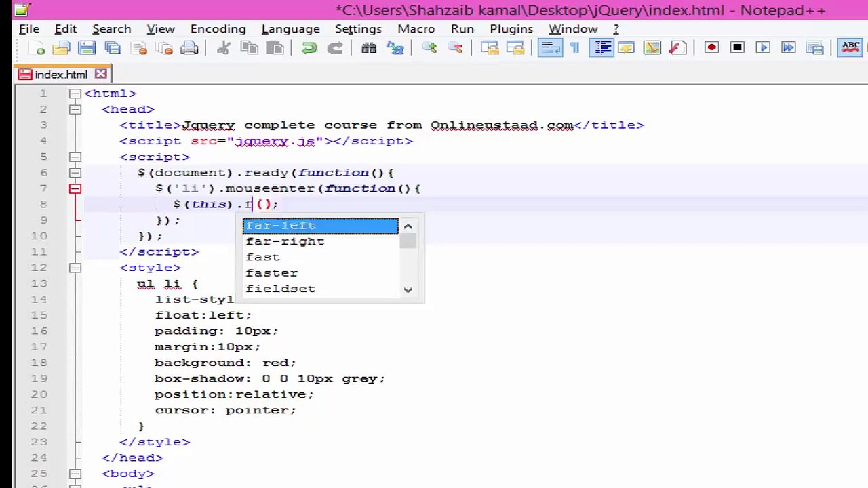Select the index.html document tab
This screenshot has width=868, height=488.
click(x=61, y=74)
